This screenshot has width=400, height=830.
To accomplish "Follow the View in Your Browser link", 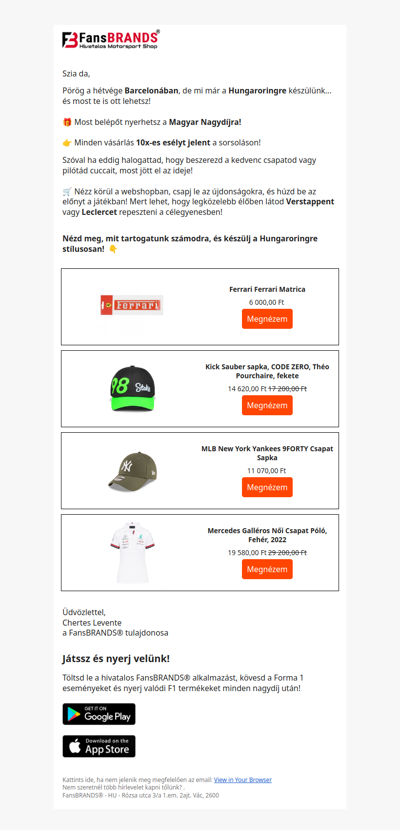I will pos(243,780).
